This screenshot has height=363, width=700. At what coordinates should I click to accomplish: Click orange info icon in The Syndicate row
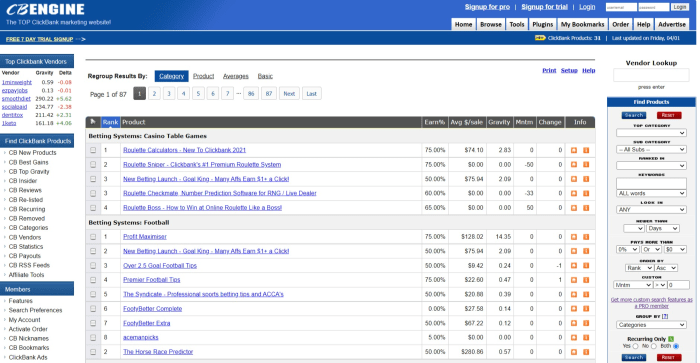586,295
